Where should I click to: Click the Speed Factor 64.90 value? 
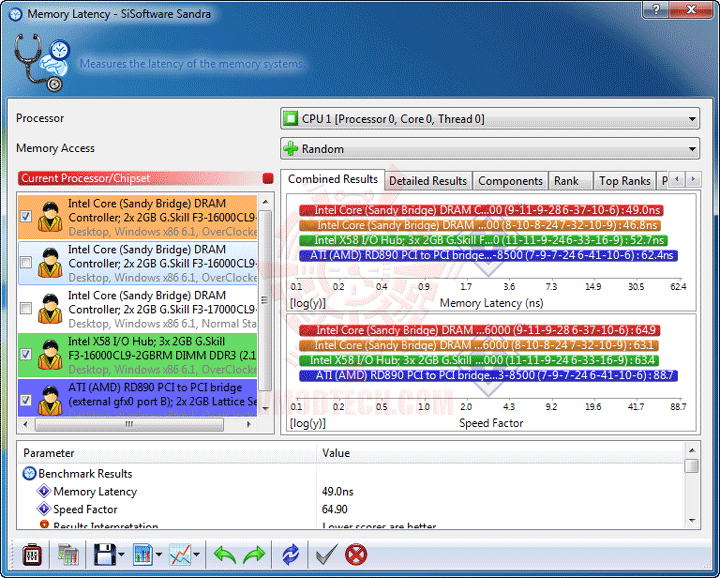(x=335, y=510)
